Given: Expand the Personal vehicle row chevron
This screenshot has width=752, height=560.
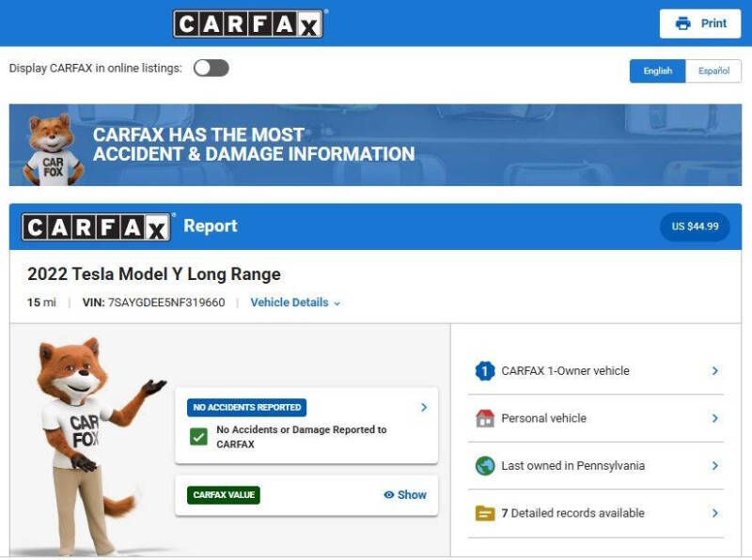Looking at the screenshot, I should [x=715, y=418].
